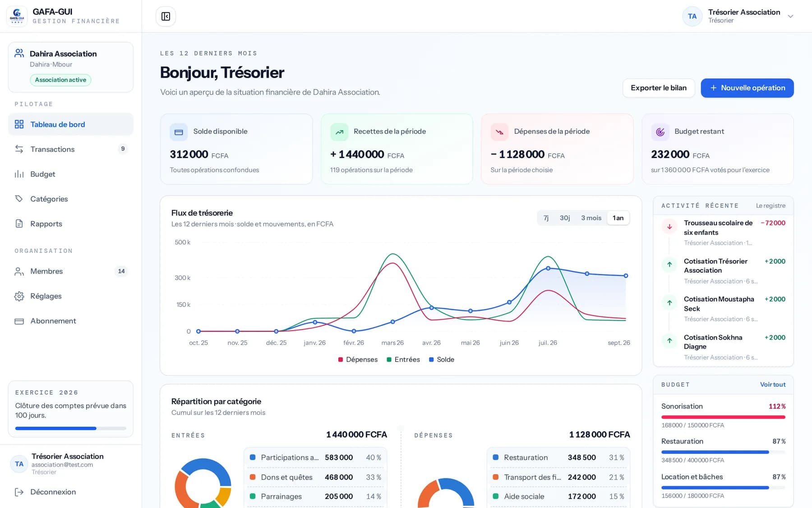812x508 pixels.
Task: Click the TA avatar in the top bar
Action: [x=692, y=16]
